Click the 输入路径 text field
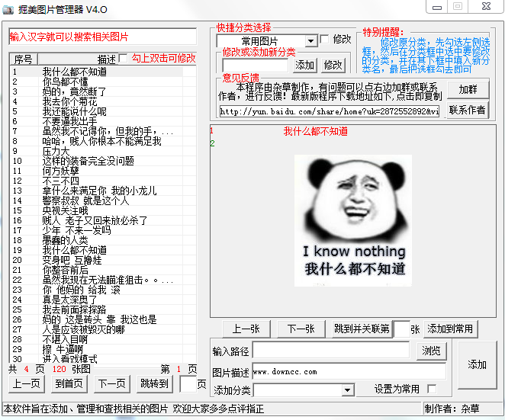 point(331,351)
